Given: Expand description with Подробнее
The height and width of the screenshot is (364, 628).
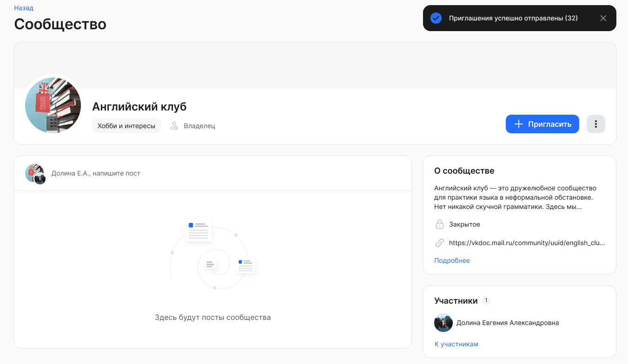Looking at the screenshot, I should (452, 260).
